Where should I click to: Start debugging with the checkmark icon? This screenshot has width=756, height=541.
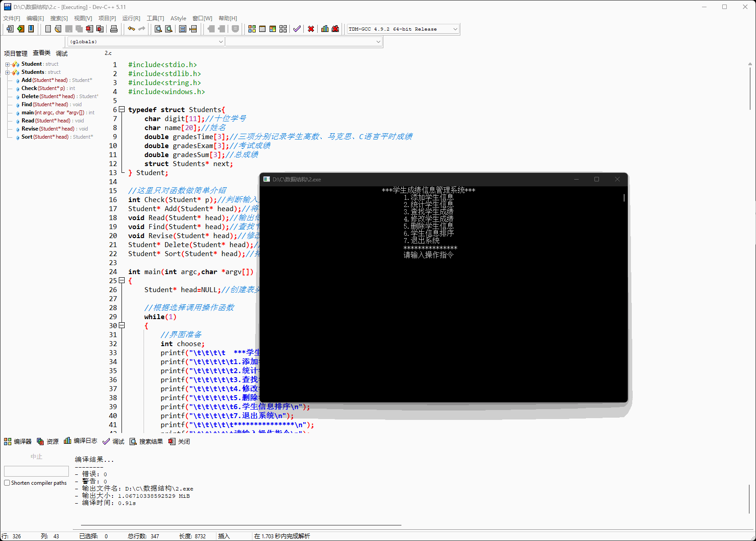coord(297,29)
